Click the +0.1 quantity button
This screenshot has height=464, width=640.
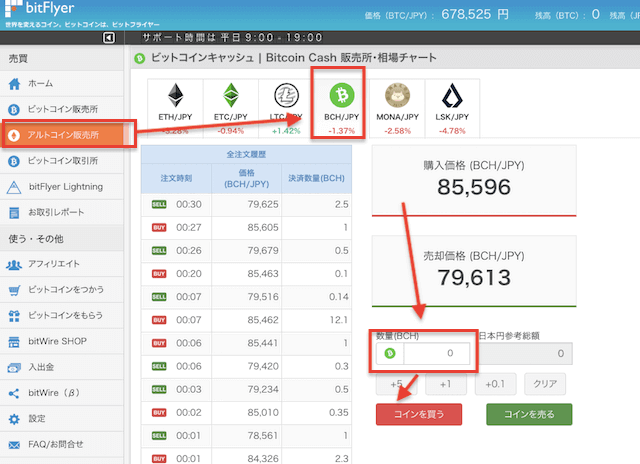[496, 384]
